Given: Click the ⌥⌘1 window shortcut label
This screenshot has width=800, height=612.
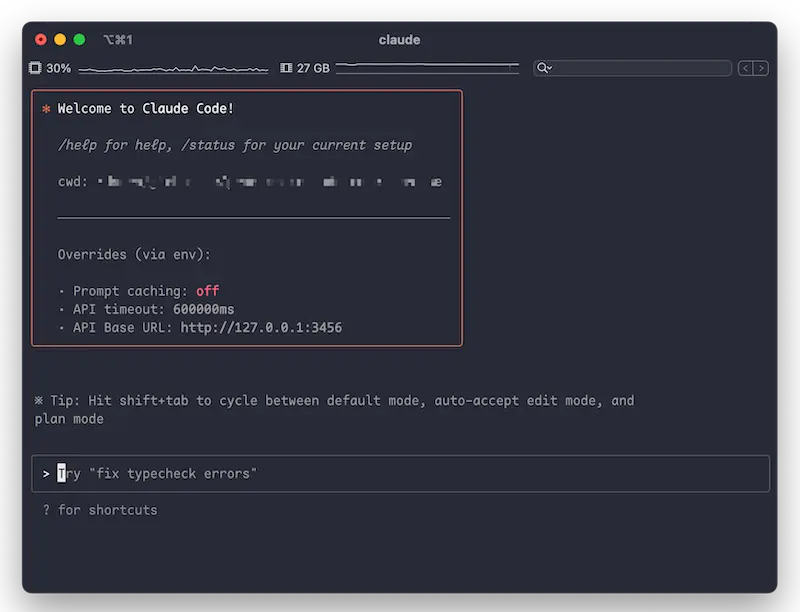Looking at the screenshot, I should (118, 40).
